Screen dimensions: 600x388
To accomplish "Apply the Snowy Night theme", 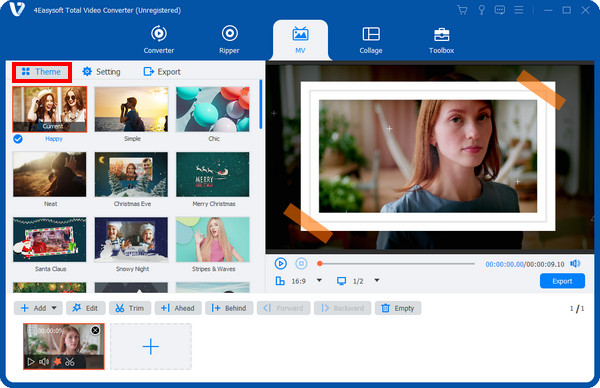I will 131,240.
